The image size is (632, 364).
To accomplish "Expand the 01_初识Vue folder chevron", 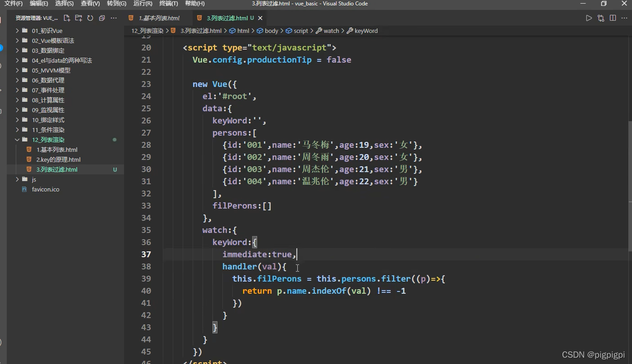I will [18, 31].
